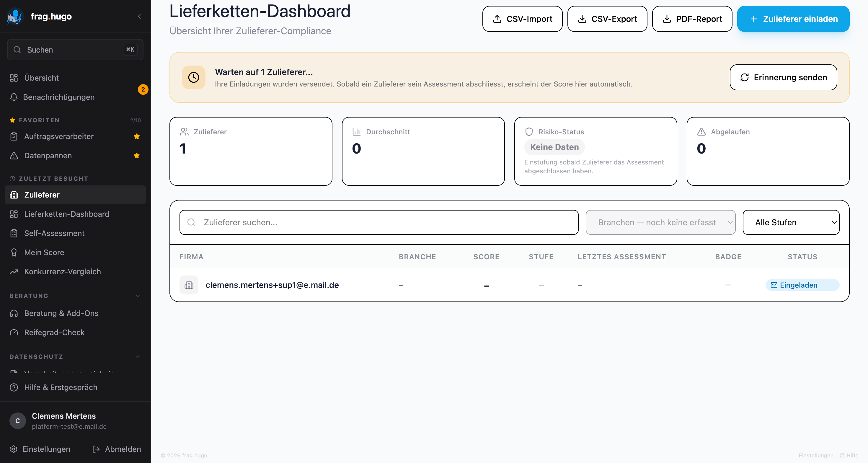Click the Hilfe & Erstgespräch question icon
This screenshot has height=463, width=868.
[x=14, y=387]
